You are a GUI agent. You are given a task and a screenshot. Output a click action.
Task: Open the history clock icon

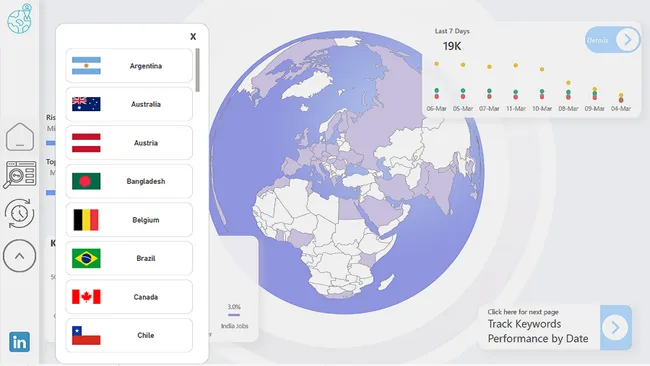click(19, 213)
